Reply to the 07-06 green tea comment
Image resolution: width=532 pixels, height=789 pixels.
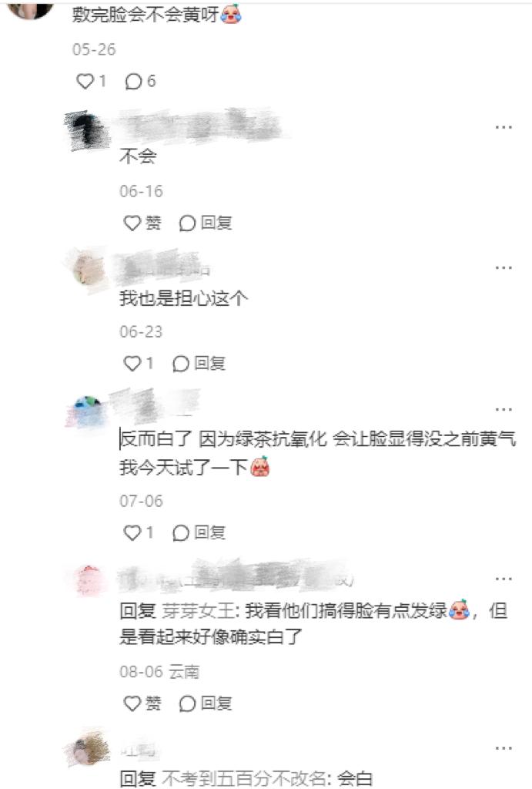pos(199,532)
